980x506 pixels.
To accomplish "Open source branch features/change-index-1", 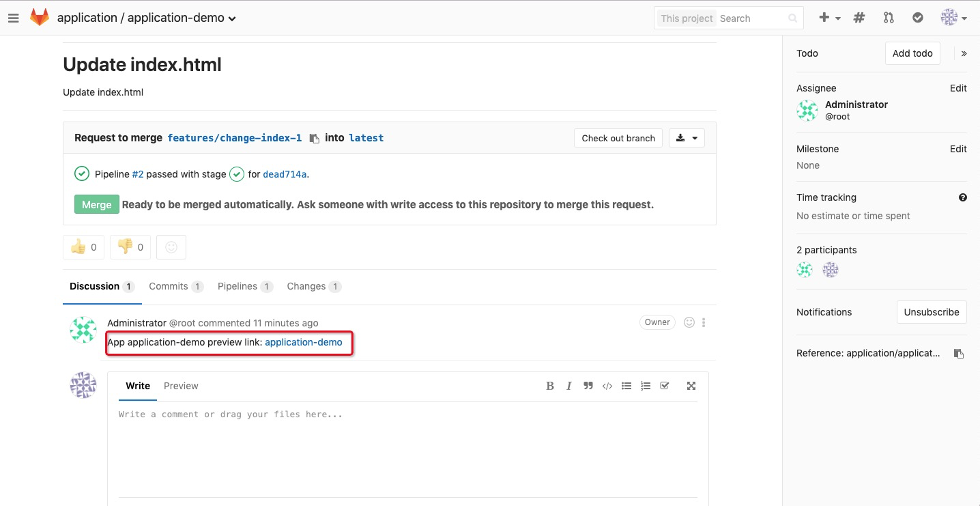I will tap(234, 138).
